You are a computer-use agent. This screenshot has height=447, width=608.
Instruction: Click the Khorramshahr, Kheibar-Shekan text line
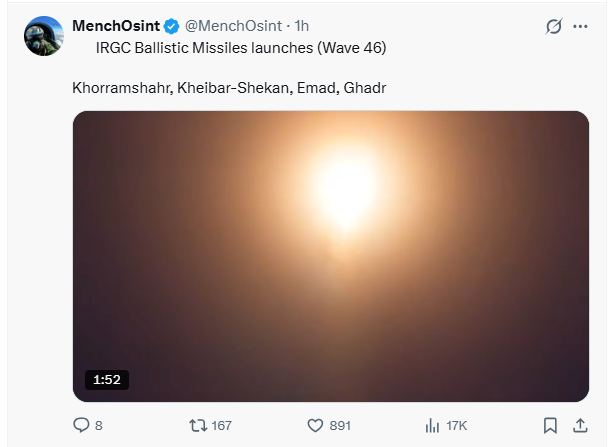(x=229, y=88)
